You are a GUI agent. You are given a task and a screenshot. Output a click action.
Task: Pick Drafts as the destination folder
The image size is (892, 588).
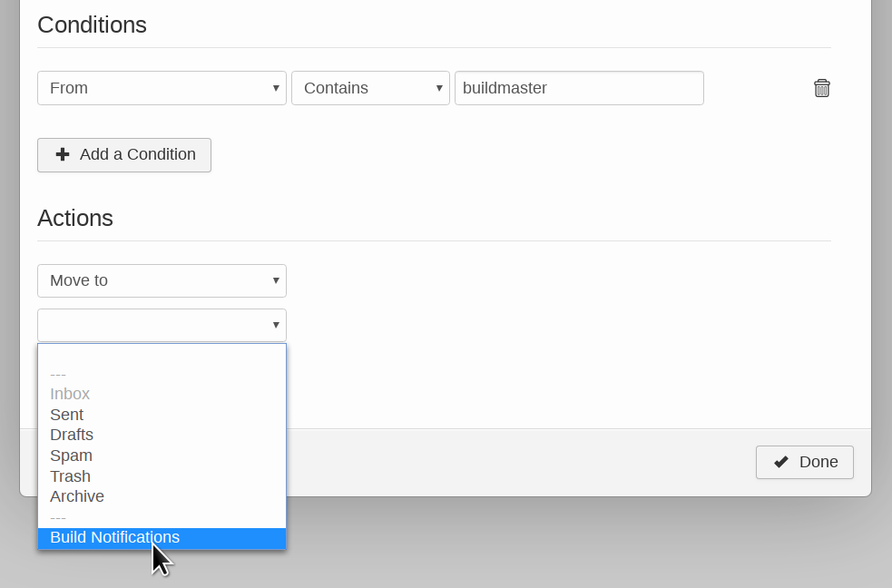point(72,435)
